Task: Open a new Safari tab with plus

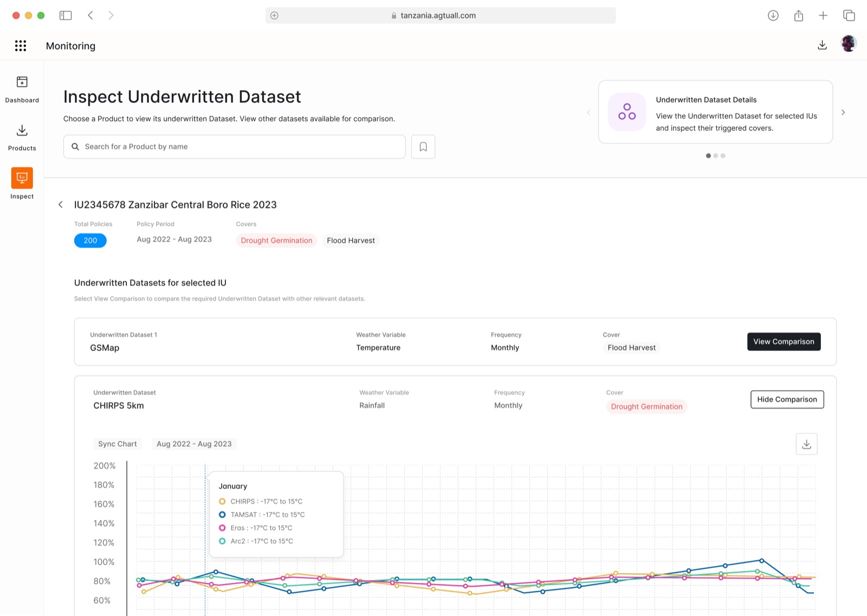Action: (x=823, y=16)
